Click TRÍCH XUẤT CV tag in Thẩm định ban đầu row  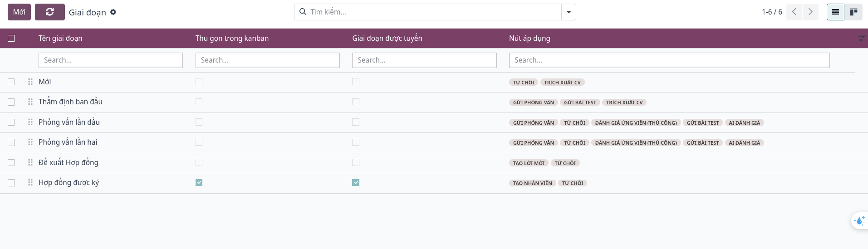coord(624,103)
